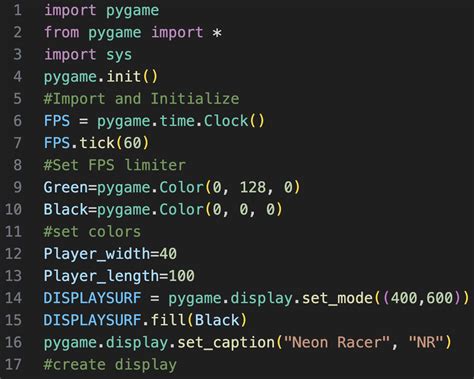Click line number 6 in the gutter

[x=18, y=121]
